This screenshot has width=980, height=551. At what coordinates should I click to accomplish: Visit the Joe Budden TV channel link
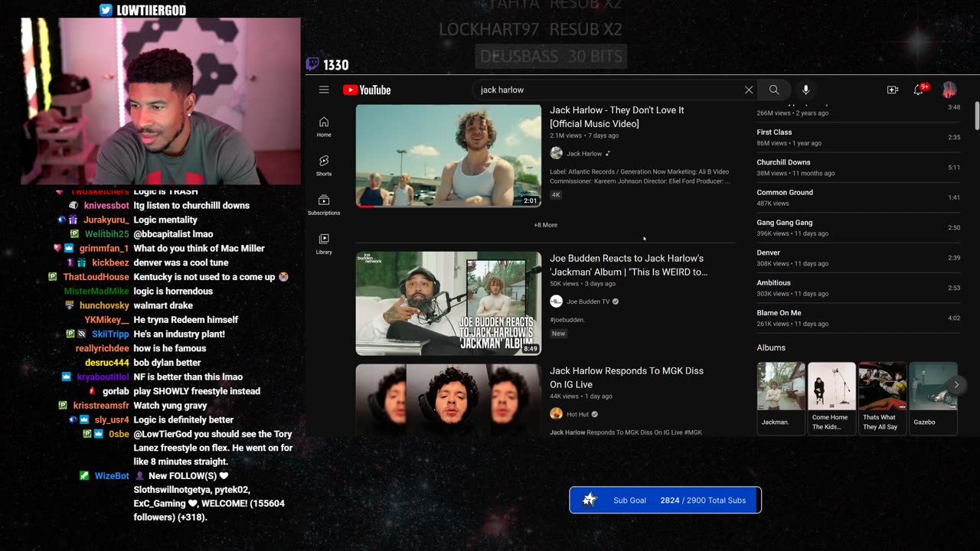click(588, 302)
